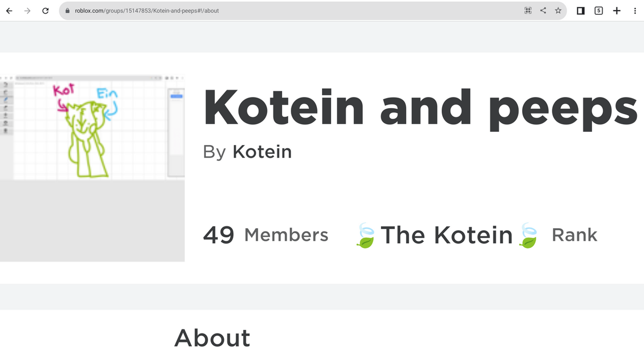The image size is (644, 362).
Task: Click the Kotein and peeps group title
Action: click(421, 108)
